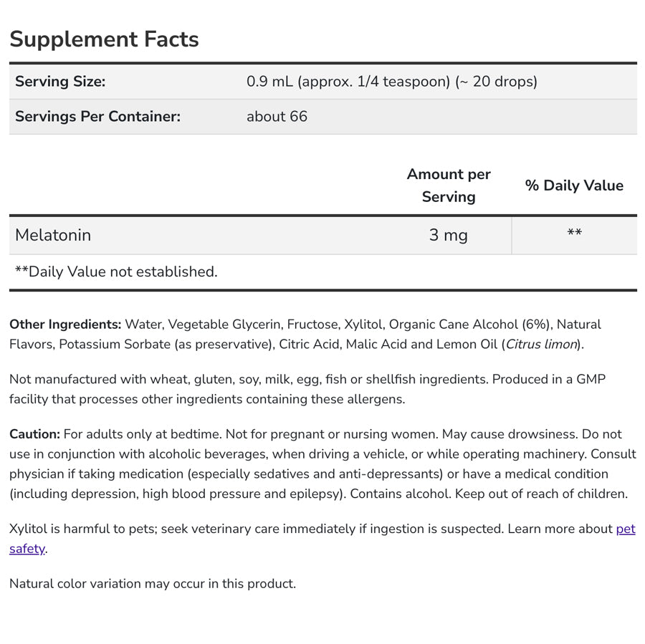Open the "pet safety" link
This screenshot has height=644, width=645.
pos(625,529)
